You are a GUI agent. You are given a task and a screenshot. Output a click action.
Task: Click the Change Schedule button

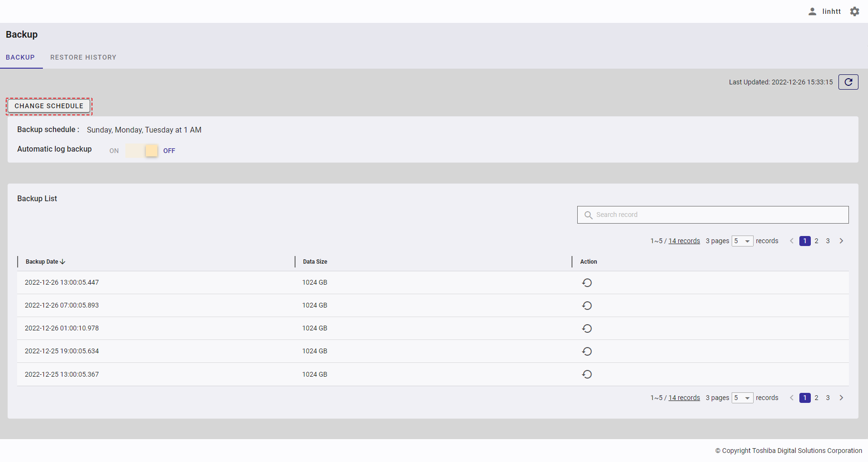(x=49, y=106)
